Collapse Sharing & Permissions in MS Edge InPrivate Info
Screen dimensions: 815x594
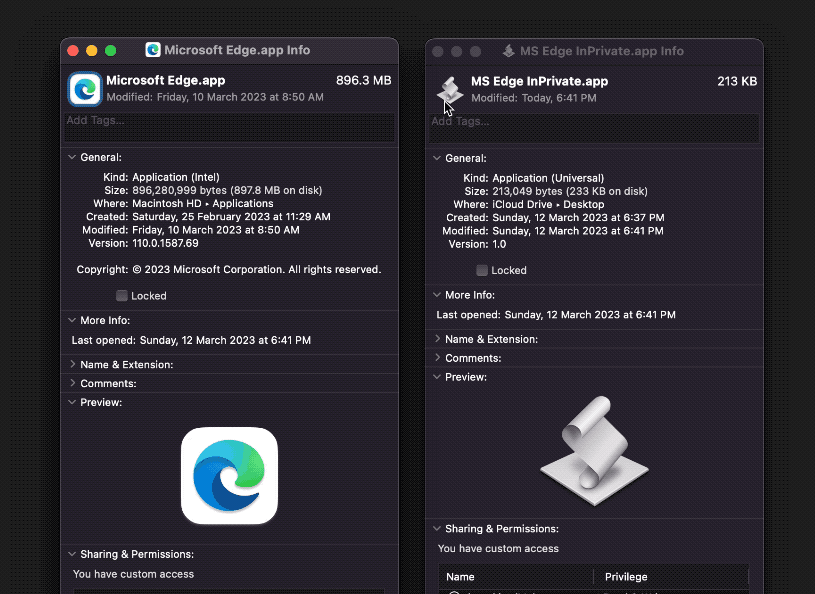437,529
